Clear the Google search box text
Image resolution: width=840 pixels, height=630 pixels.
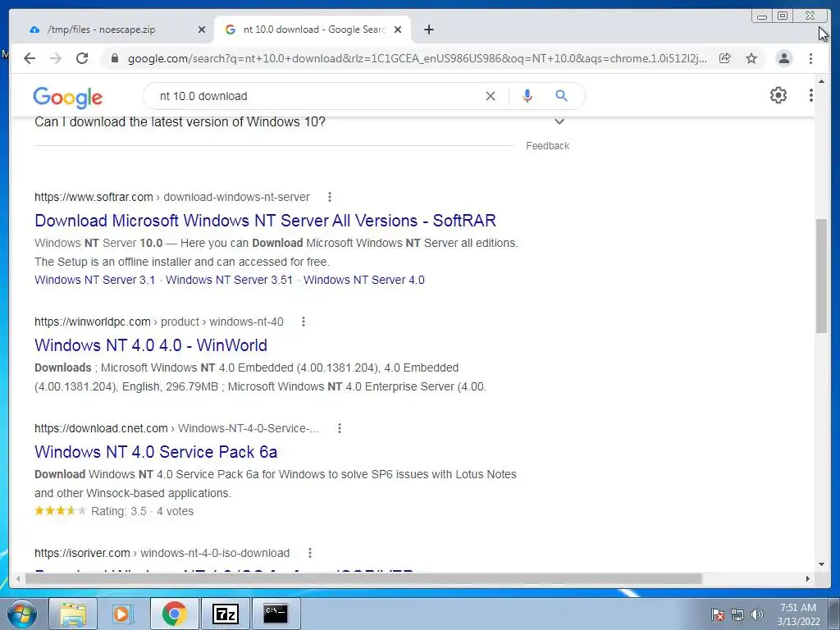pyautogui.click(x=491, y=96)
